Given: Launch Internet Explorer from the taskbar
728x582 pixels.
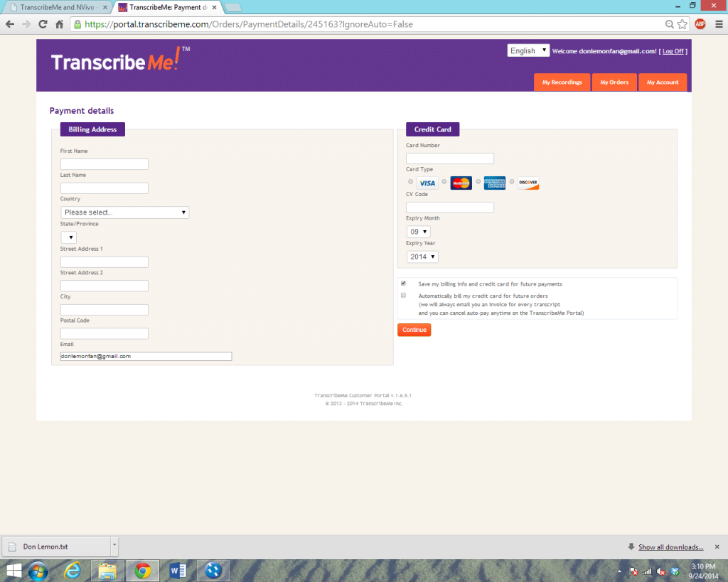Looking at the screenshot, I should tap(73, 571).
